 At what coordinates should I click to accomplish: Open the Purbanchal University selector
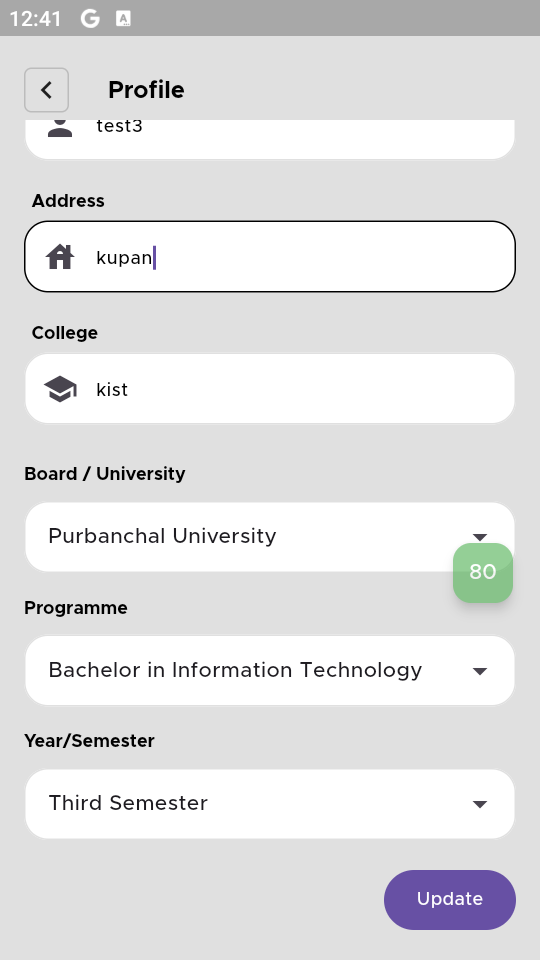click(270, 537)
